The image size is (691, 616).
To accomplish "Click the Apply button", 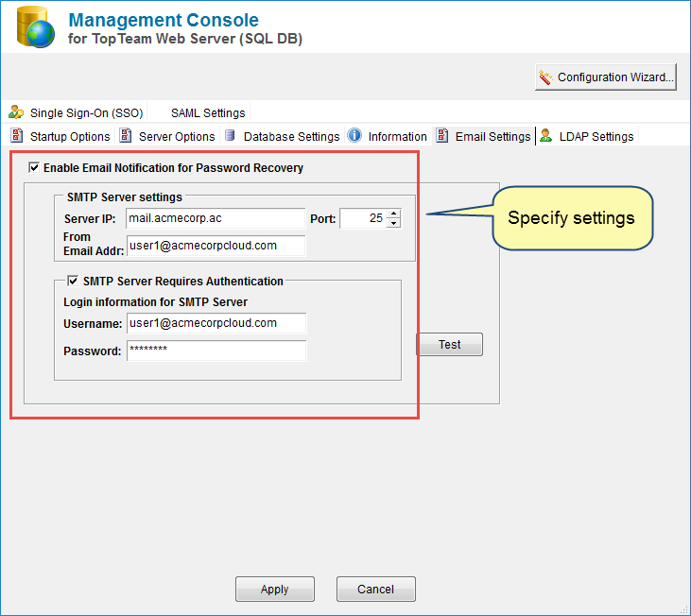I will coord(274,590).
